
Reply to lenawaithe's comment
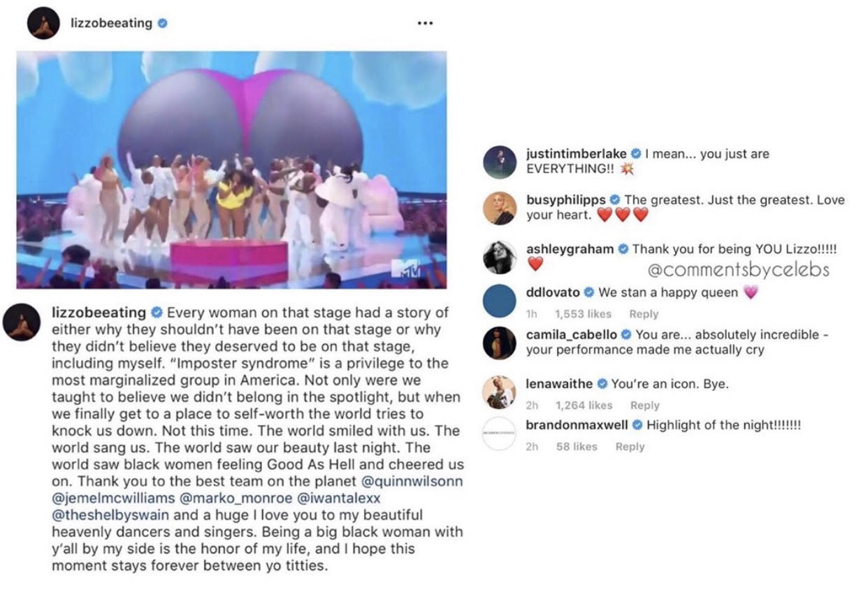coord(644,405)
